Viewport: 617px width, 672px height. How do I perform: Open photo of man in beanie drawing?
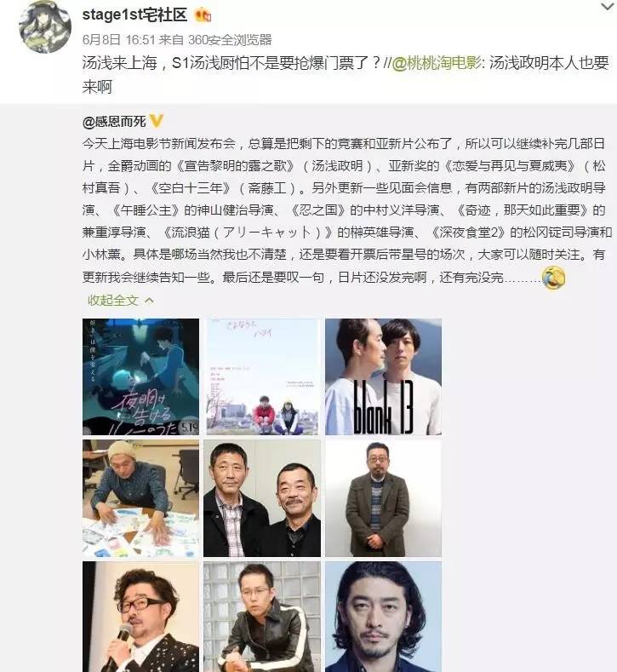141,498
